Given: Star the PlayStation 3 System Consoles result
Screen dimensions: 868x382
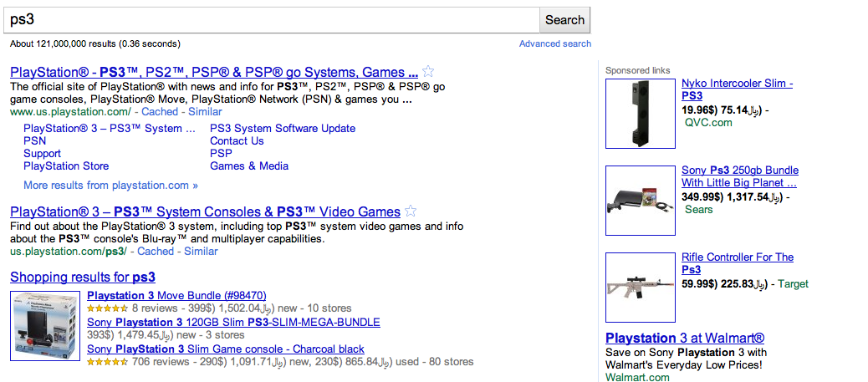Looking at the screenshot, I should (x=411, y=211).
